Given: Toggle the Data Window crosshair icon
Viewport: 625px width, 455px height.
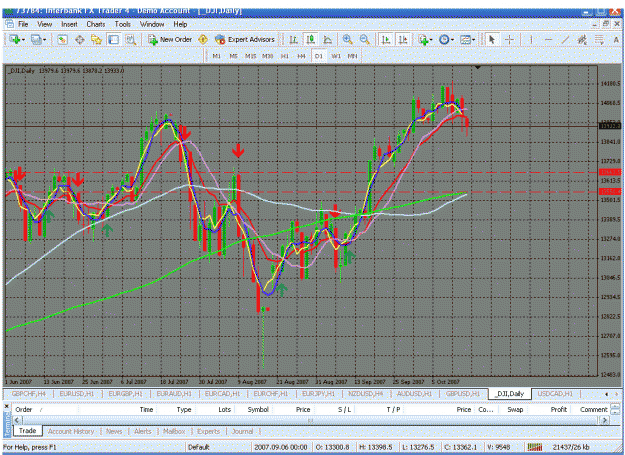Looking at the screenshot, I should tap(80, 39).
